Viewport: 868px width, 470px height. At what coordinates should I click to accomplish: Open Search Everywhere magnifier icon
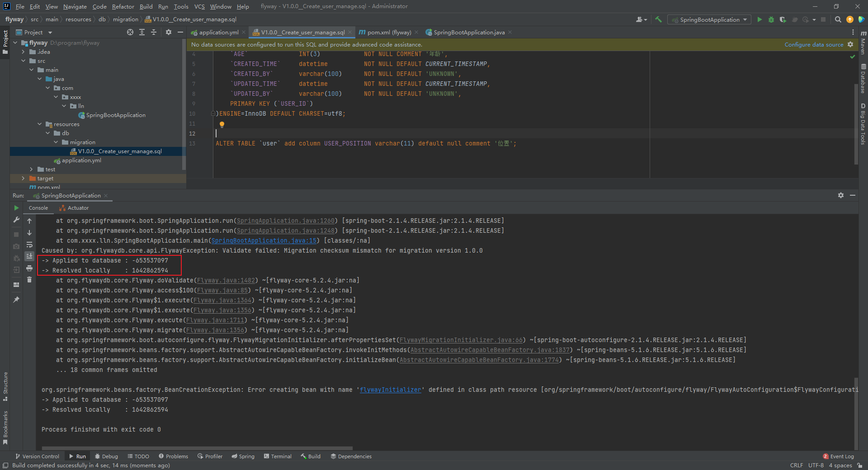click(838, 19)
